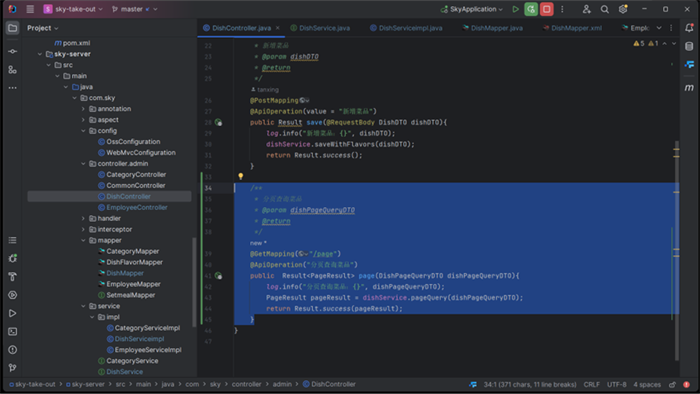Open SkyApplication run configuration dropdown

tap(471, 9)
